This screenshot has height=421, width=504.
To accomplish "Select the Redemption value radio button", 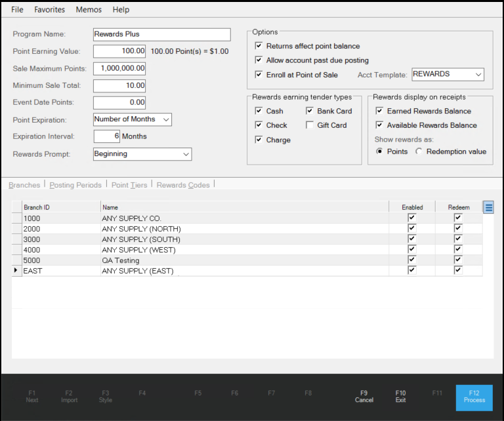I will click(419, 151).
